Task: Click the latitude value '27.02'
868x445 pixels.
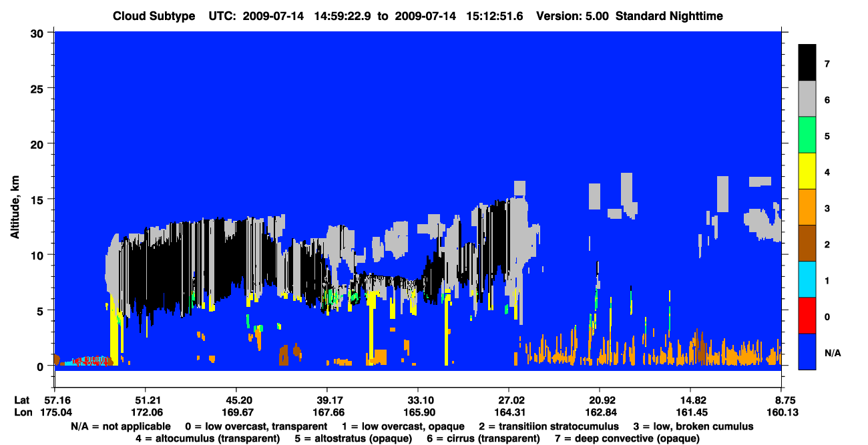Action: click(x=509, y=400)
